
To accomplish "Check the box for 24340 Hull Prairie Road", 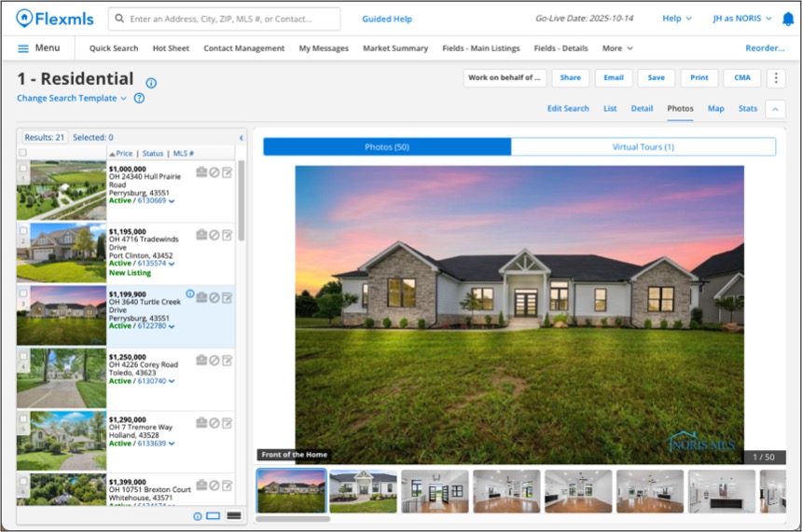I will [23, 168].
